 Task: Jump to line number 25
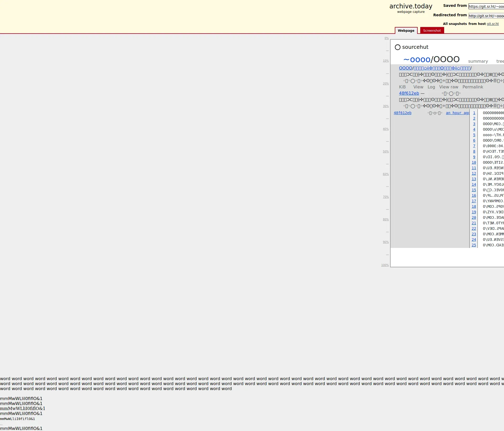(x=474, y=245)
